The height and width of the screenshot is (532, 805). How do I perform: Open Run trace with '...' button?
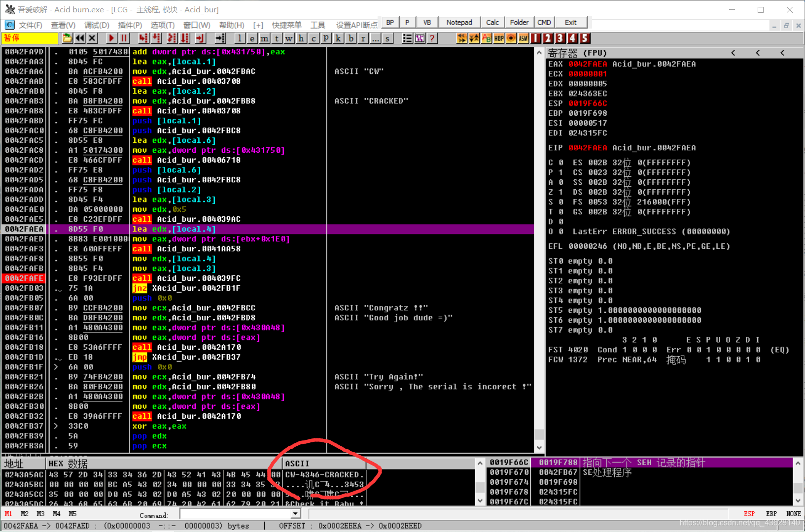pos(375,38)
